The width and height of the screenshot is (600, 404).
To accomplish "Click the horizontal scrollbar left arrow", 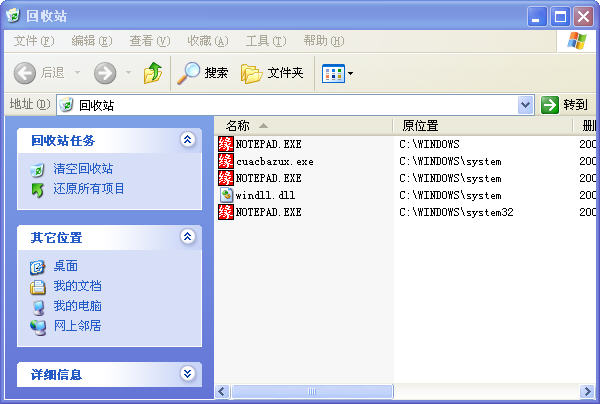I will (222, 391).
